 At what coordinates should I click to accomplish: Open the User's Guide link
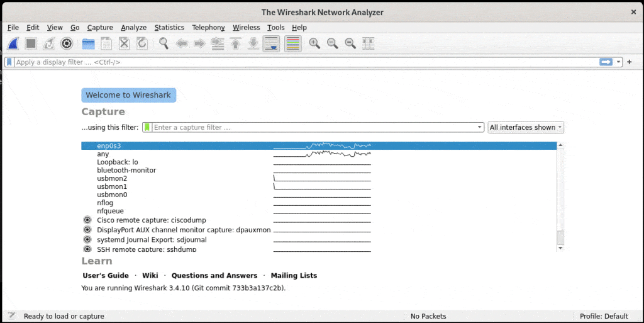pos(106,276)
